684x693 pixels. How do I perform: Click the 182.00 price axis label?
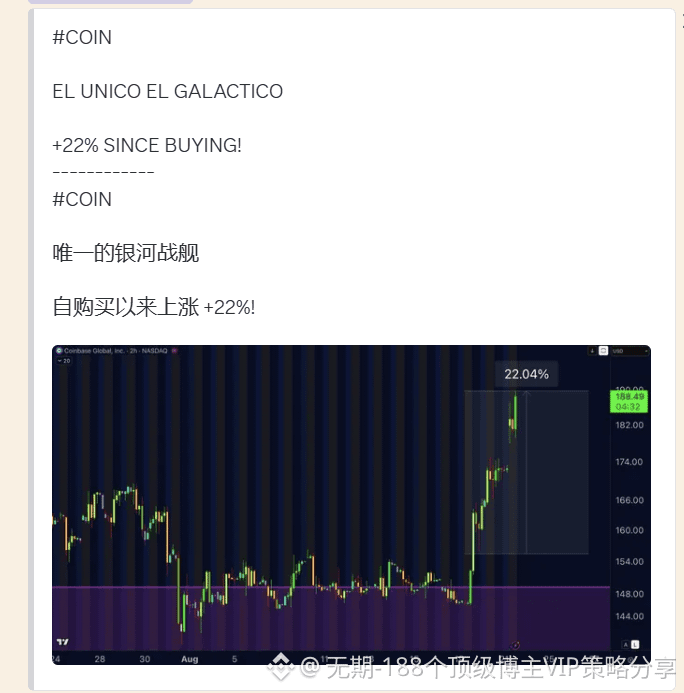pyautogui.click(x=630, y=425)
